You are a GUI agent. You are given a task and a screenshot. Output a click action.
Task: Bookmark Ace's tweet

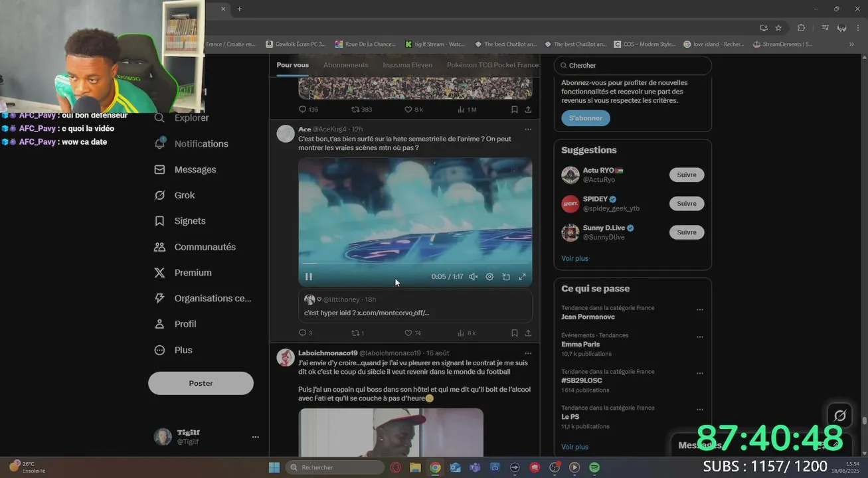(x=515, y=333)
